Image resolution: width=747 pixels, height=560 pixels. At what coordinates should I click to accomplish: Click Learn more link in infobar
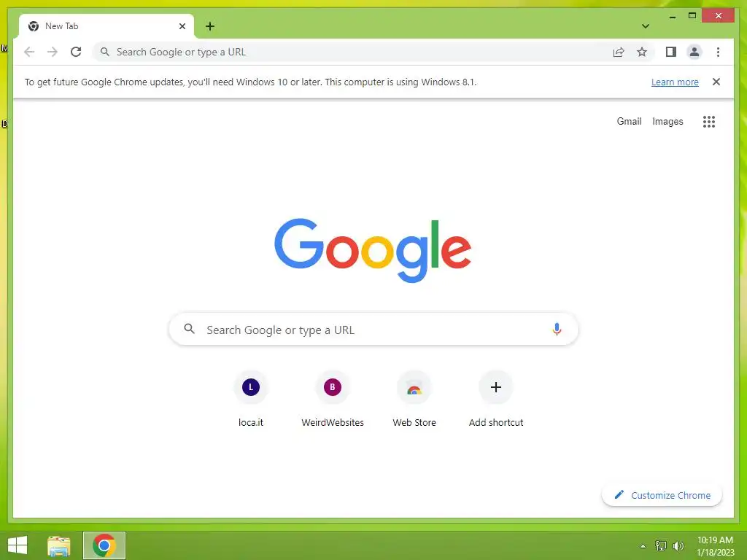point(675,82)
